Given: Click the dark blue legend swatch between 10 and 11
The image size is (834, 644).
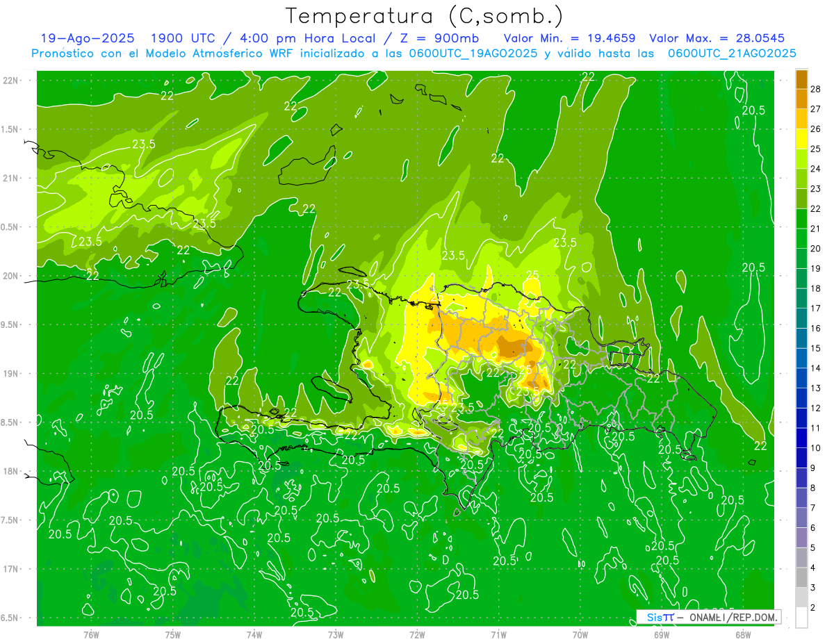Looking at the screenshot, I should [x=801, y=438].
